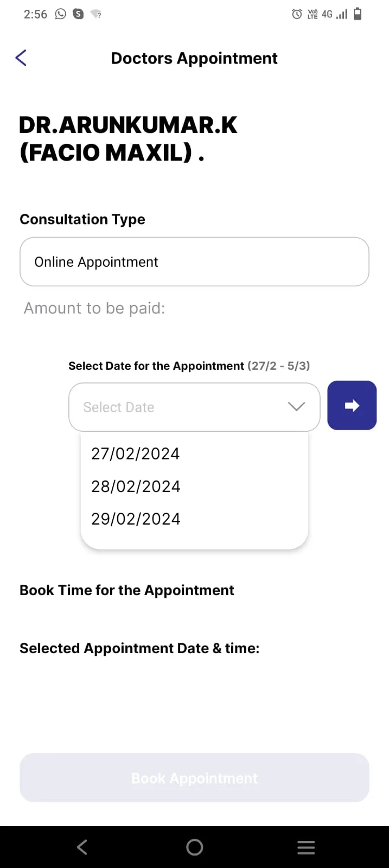This screenshot has height=868, width=389.
Task: Tap the doctor name DR.ARUNKUMAR.K heading
Action: 128,125
